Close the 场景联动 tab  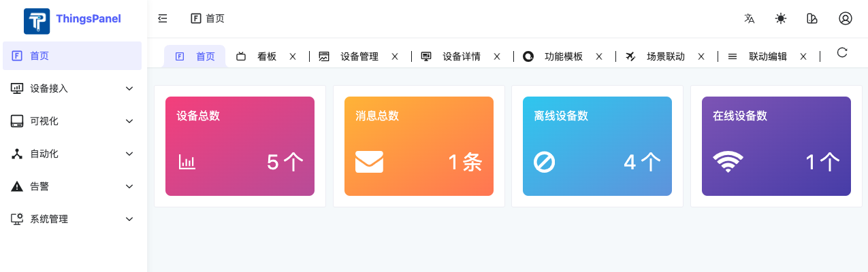[701, 56]
